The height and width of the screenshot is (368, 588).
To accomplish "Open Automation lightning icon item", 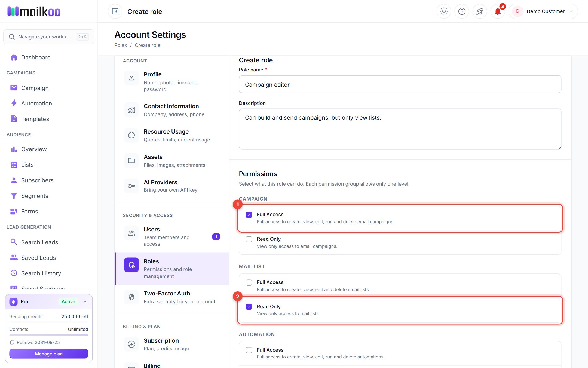I will pos(14,103).
